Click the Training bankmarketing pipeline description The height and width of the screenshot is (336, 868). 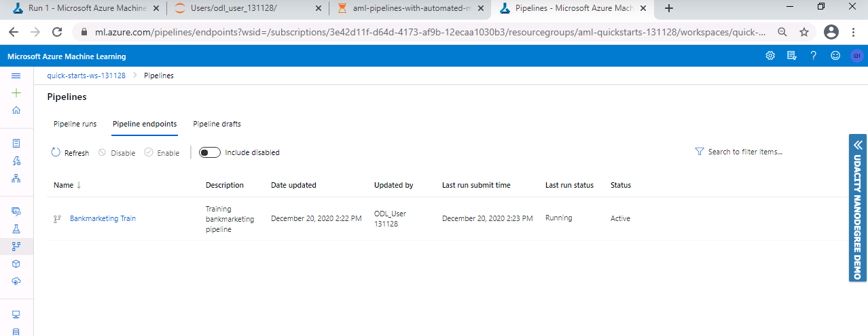click(x=230, y=219)
